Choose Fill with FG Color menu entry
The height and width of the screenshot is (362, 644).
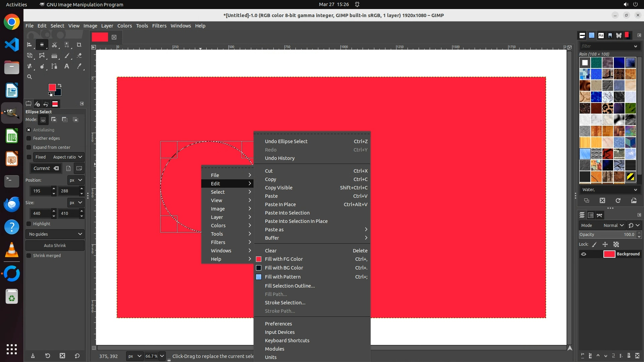coord(284,259)
